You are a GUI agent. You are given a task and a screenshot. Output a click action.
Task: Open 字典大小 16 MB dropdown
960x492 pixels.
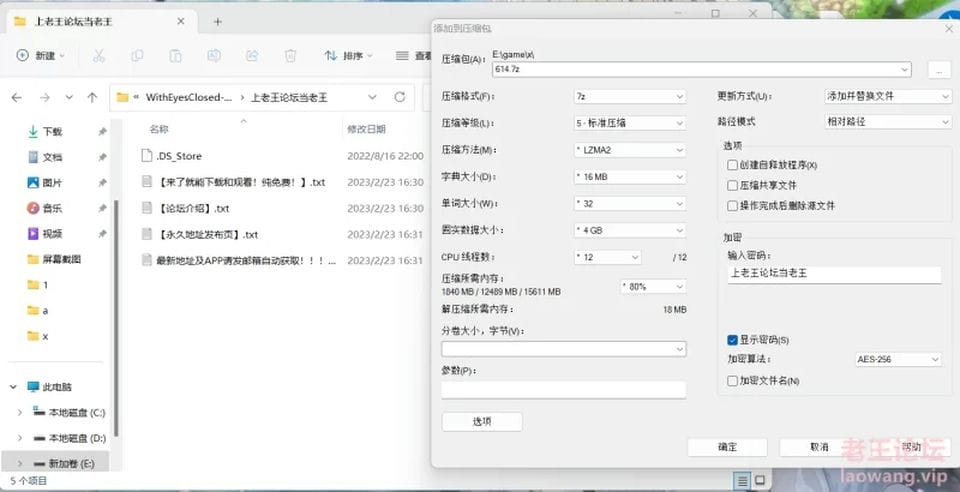[629, 177]
